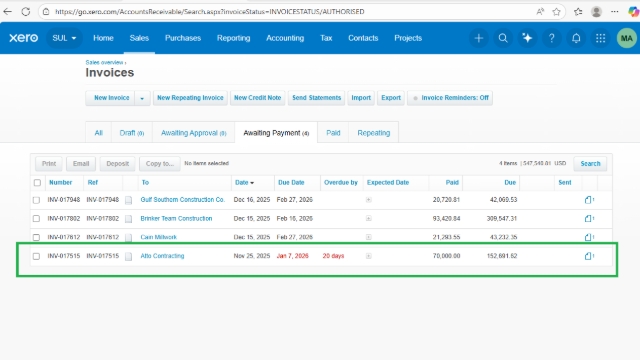Open the search magnifier icon

pyautogui.click(x=503, y=38)
